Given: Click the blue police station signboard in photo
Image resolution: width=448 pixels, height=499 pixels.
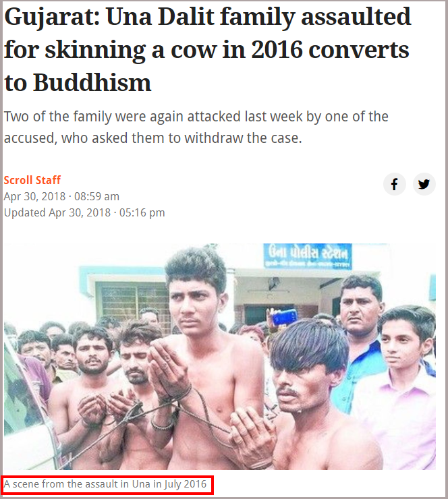Looking at the screenshot, I should 308,256.
